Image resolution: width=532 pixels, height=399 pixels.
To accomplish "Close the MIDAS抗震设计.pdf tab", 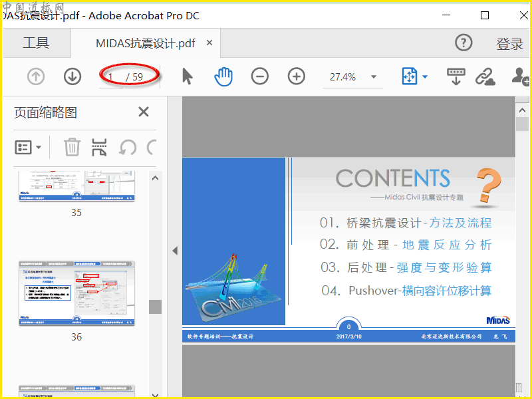I will point(209,43).
